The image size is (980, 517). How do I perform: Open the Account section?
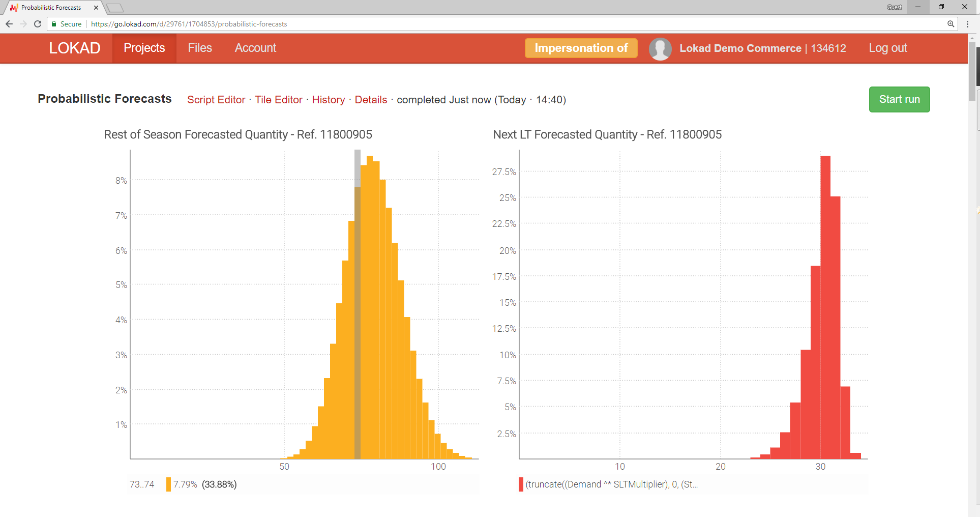click(255, 48)
